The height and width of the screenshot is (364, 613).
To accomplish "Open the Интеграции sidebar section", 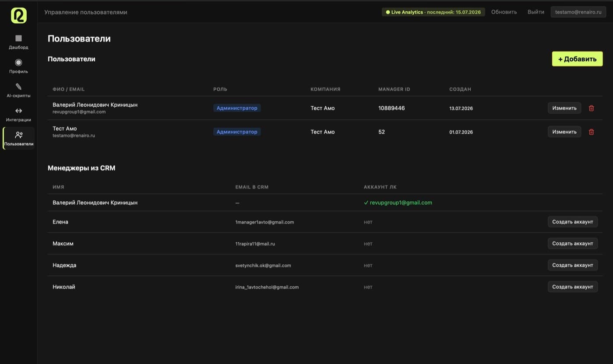I will tap(18, 115).
